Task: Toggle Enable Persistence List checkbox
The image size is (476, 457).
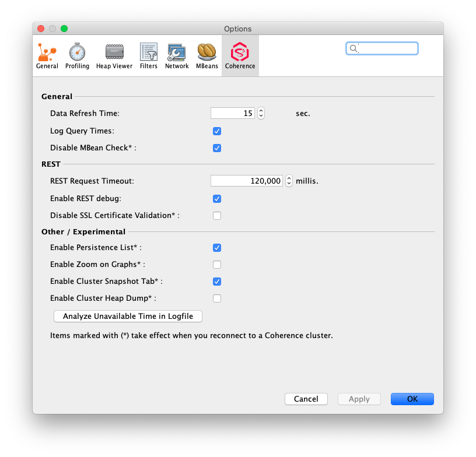Action: tap(217, 248)
